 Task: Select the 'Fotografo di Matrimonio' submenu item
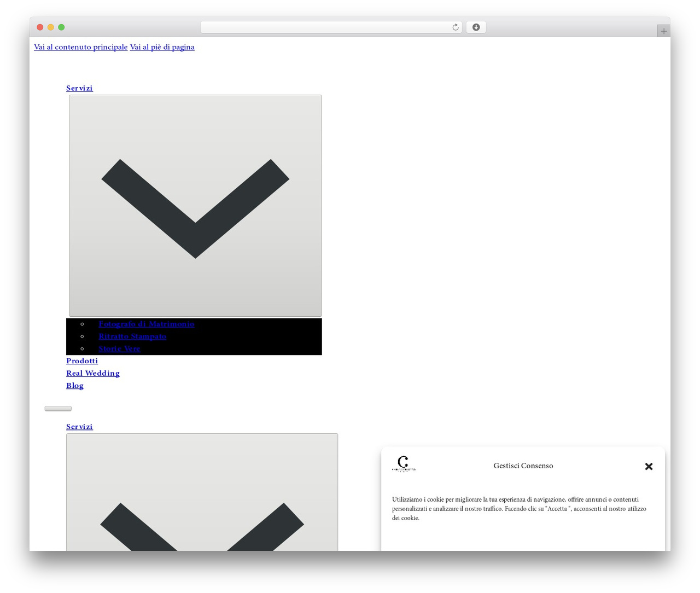pyautogui.click(x=146, y=324)
